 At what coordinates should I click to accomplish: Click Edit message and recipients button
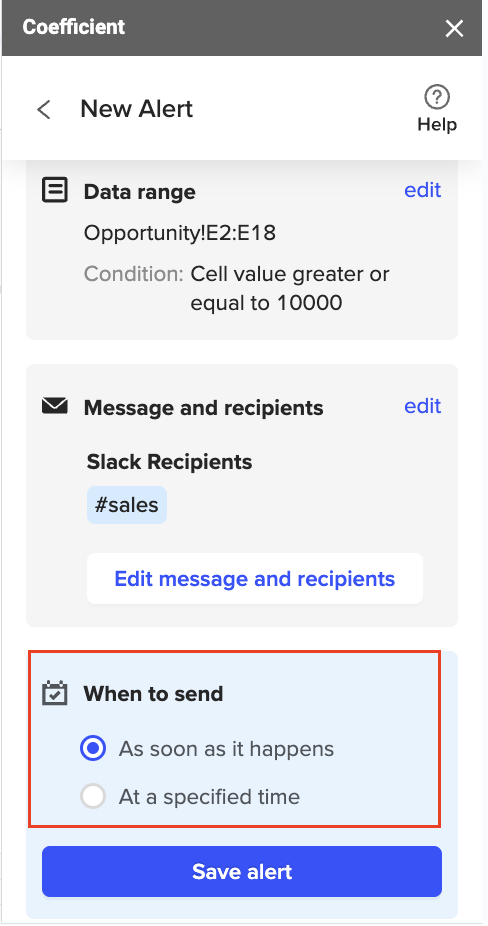coord(255,579)
